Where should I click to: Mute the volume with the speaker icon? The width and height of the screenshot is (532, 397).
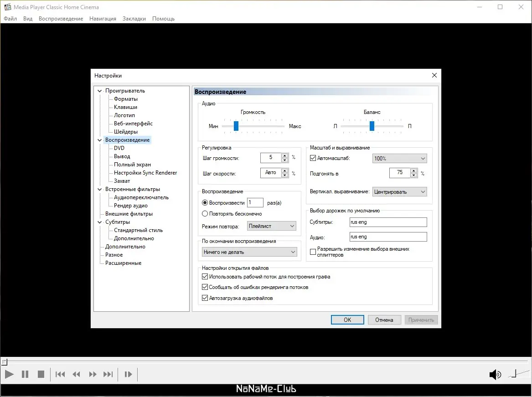click(x=495, y=374)
